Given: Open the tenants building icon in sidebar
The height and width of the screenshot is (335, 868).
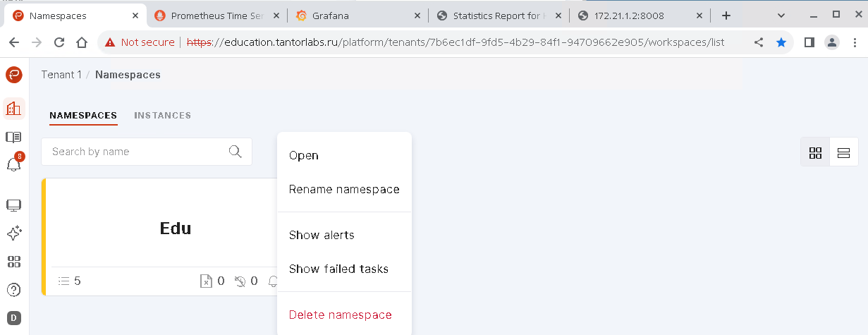Looking at the screenshot, I should [14, 108].
